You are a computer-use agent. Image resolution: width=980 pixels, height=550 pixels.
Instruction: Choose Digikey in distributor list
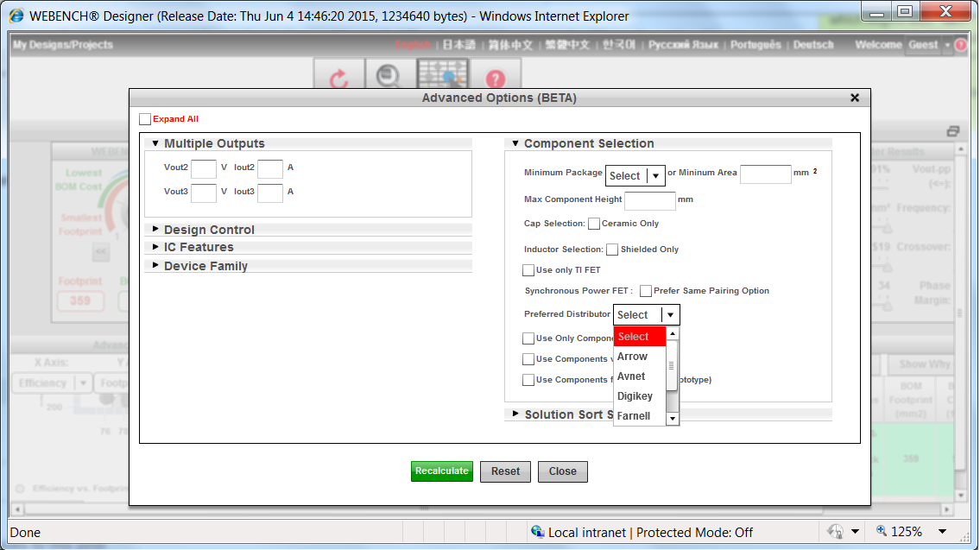point(640,396)
